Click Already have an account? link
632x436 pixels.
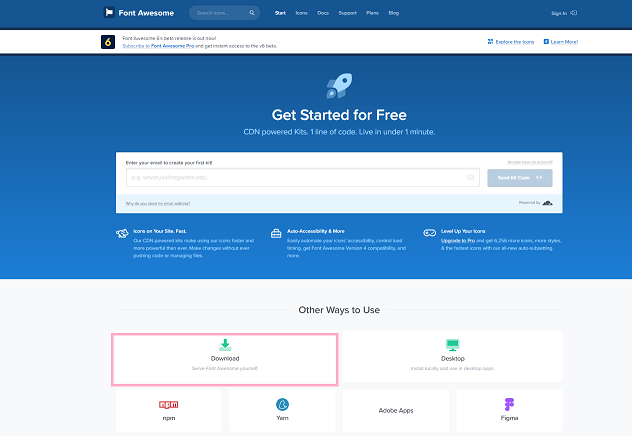(530, 162)
